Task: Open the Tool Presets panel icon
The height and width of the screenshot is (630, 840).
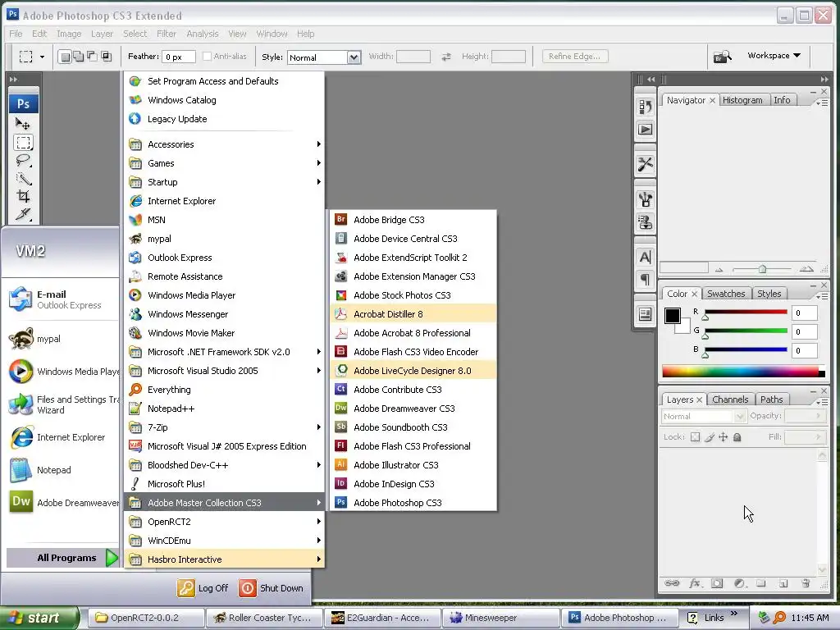Action: [645, 164]
